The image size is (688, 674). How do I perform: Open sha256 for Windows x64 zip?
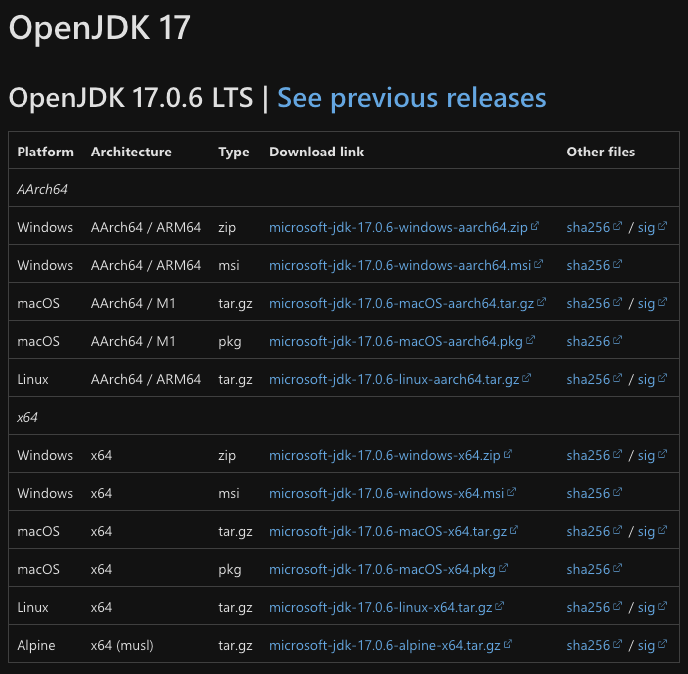point(594,455)
